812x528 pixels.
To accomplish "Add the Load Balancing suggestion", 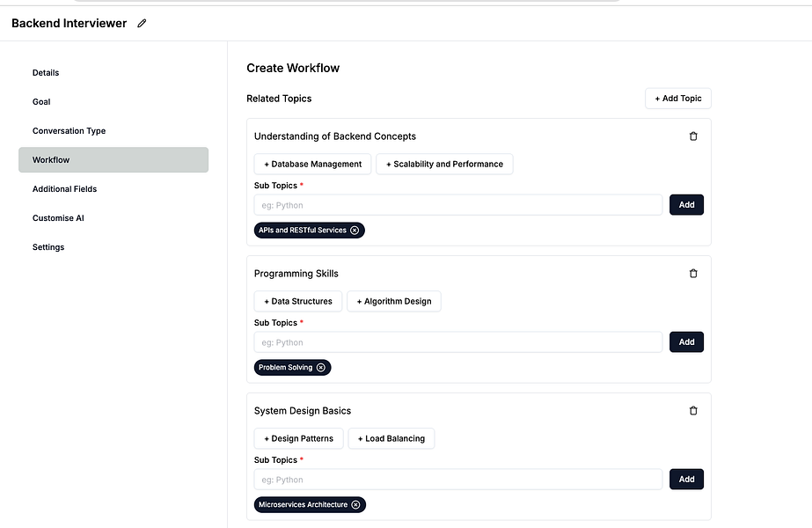I will 391,439.
